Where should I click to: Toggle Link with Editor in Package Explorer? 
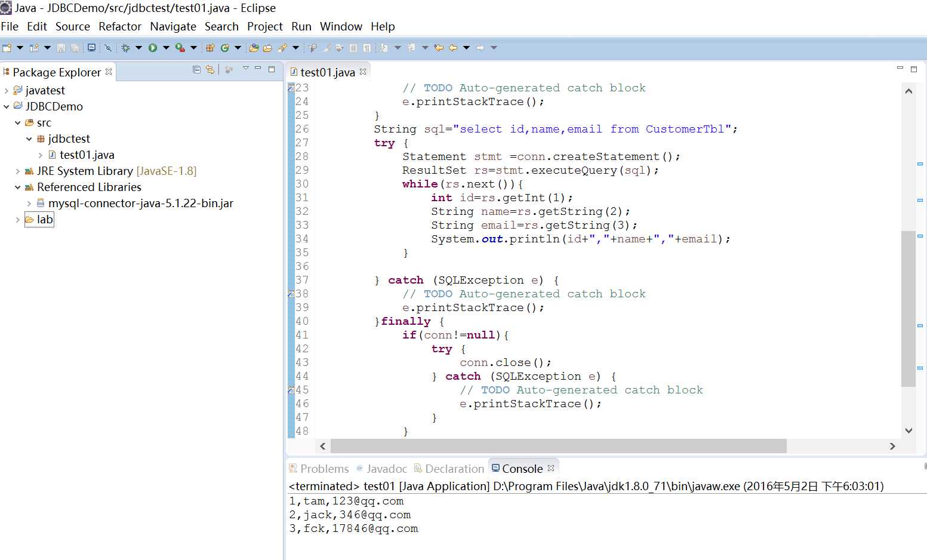(x=210, y=70)
